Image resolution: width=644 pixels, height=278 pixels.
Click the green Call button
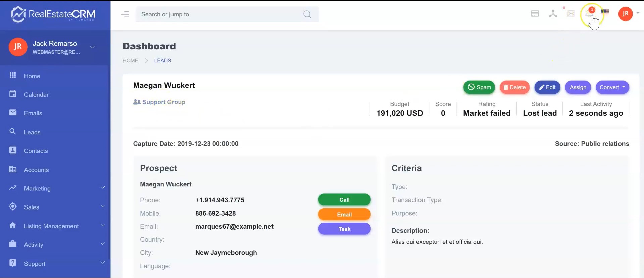point(344,200)
